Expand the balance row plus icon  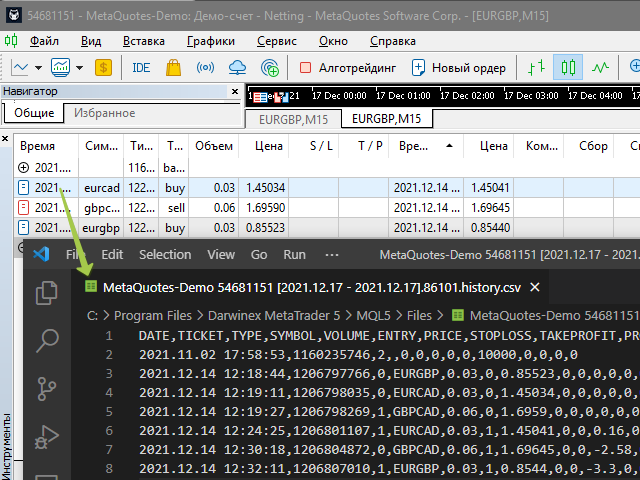point(24,167)
